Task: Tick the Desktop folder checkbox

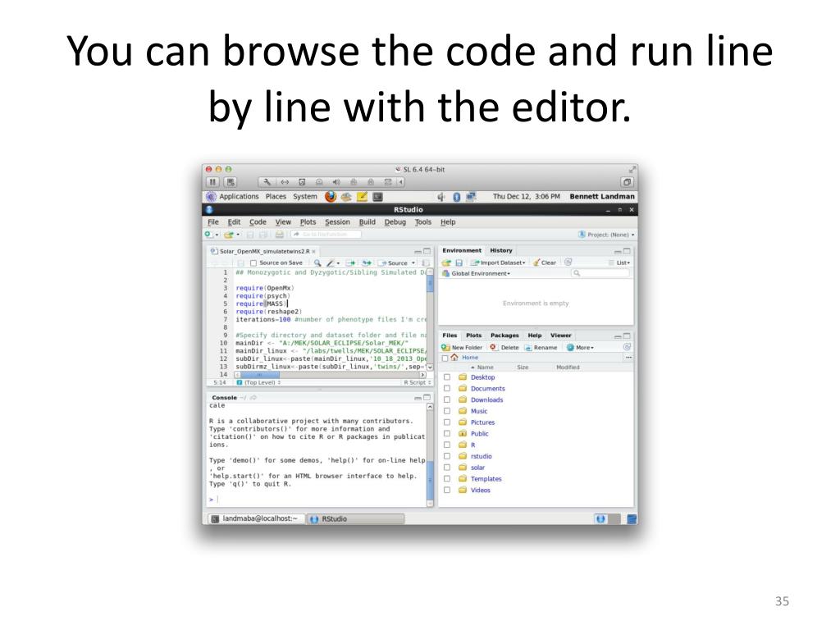Action: [447, 377]
